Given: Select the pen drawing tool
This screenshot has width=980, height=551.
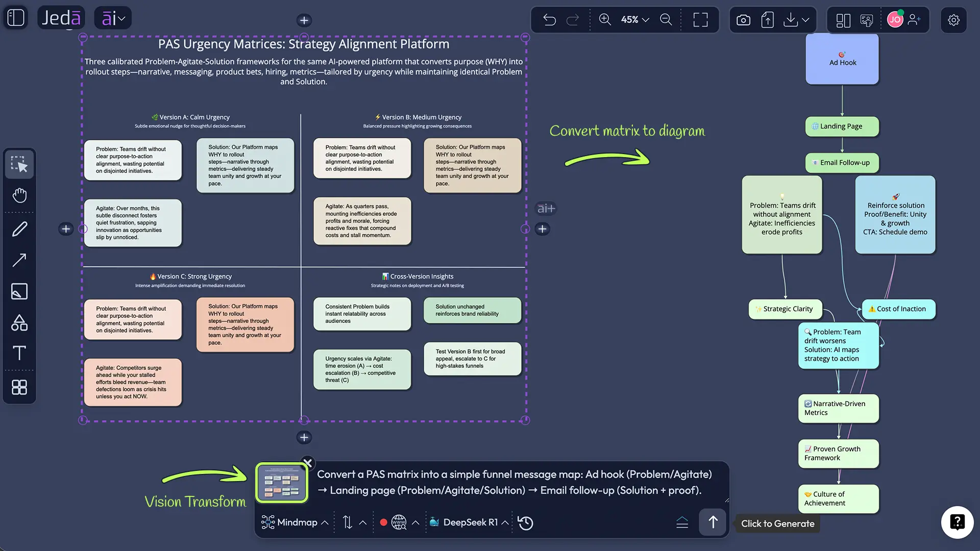Looking at the screenshot, I should [x=19, y=229].
